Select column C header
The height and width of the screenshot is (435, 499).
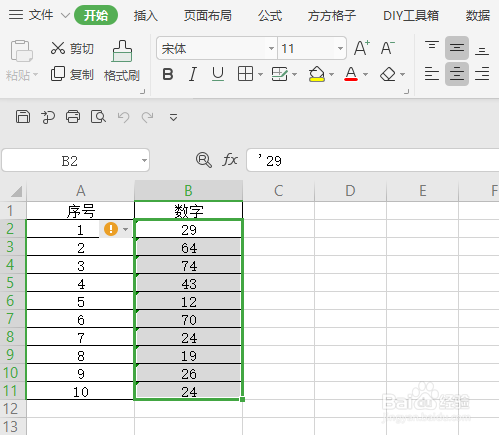click(x=278, y=191)
